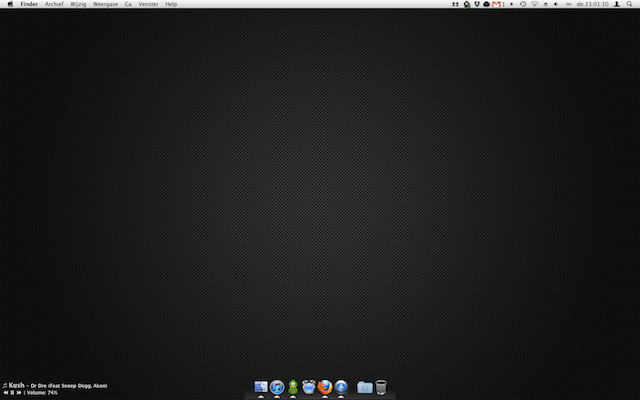The width and height of the screenshot is (640, 400).
Task: Open the Help menu
Action: click(x=171, y=4)
